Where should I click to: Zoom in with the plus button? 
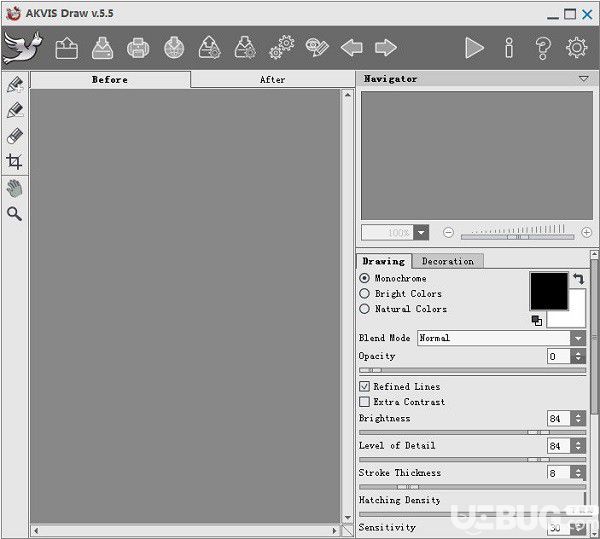tap(586, 232)
